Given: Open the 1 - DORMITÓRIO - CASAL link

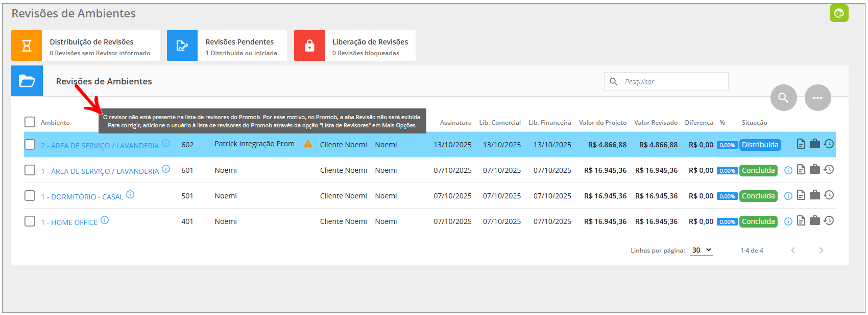Looking at the screenshot, I should click(82, 197).
